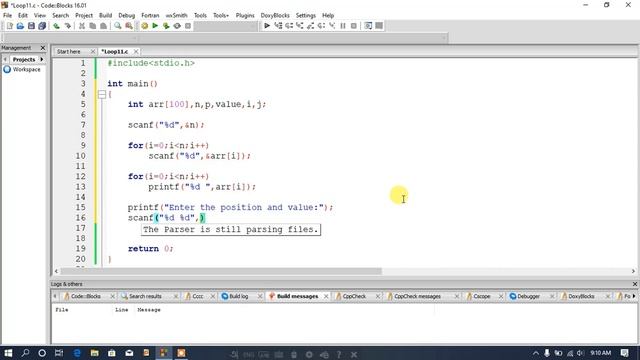
Task: Open the Build menu
Action: 106,15
